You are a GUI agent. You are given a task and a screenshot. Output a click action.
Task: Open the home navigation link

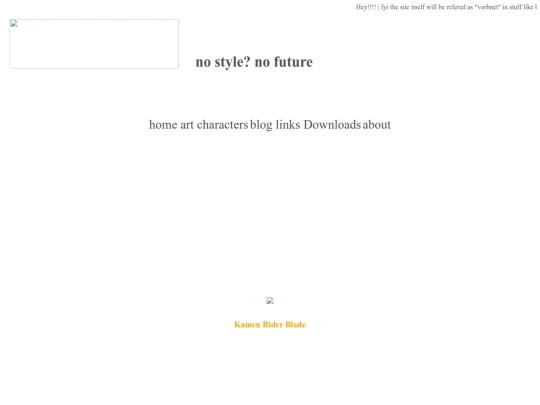163,125
